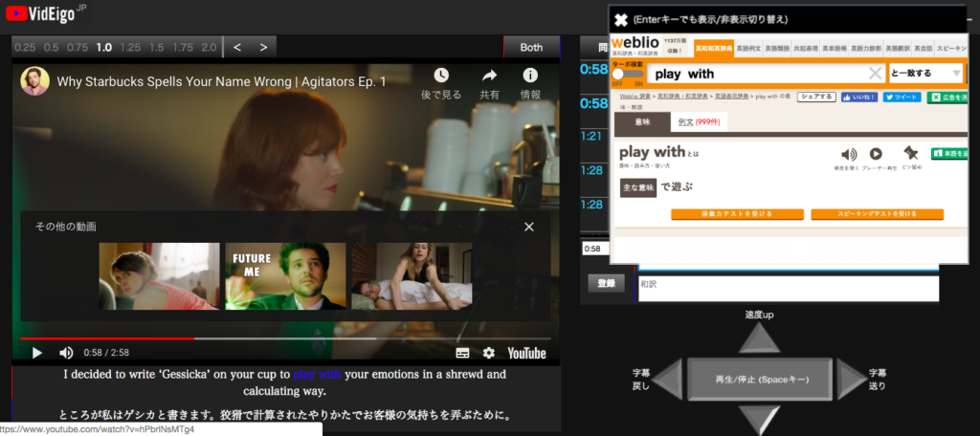Open the suggested thumbnail with the bed scene

click(x=412, y=276)
